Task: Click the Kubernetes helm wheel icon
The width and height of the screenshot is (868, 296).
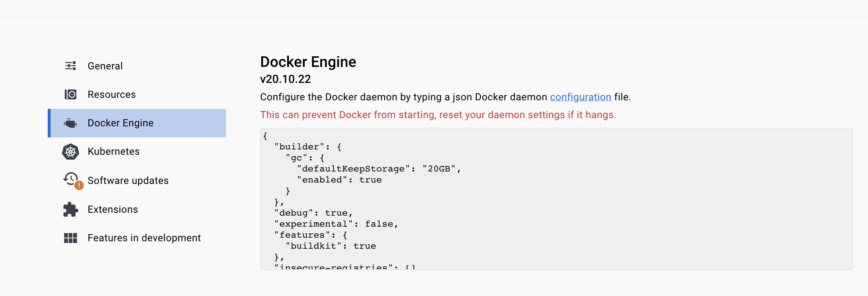Action: point(71,152)
